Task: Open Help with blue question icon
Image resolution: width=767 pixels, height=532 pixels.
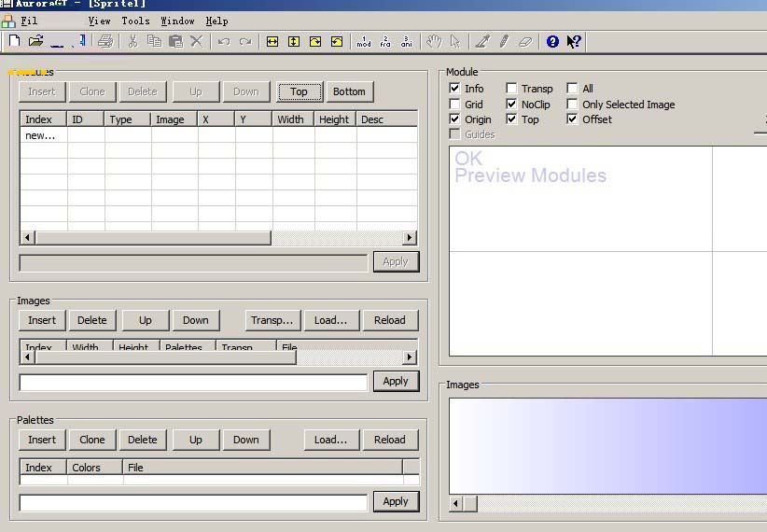Action: pos(552,42)
